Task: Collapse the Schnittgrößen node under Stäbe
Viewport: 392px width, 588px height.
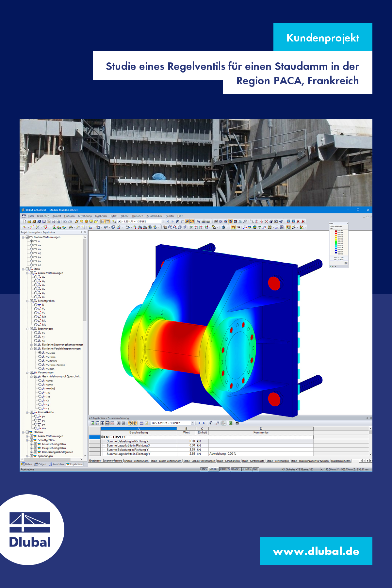Action: tap(27, 301)
